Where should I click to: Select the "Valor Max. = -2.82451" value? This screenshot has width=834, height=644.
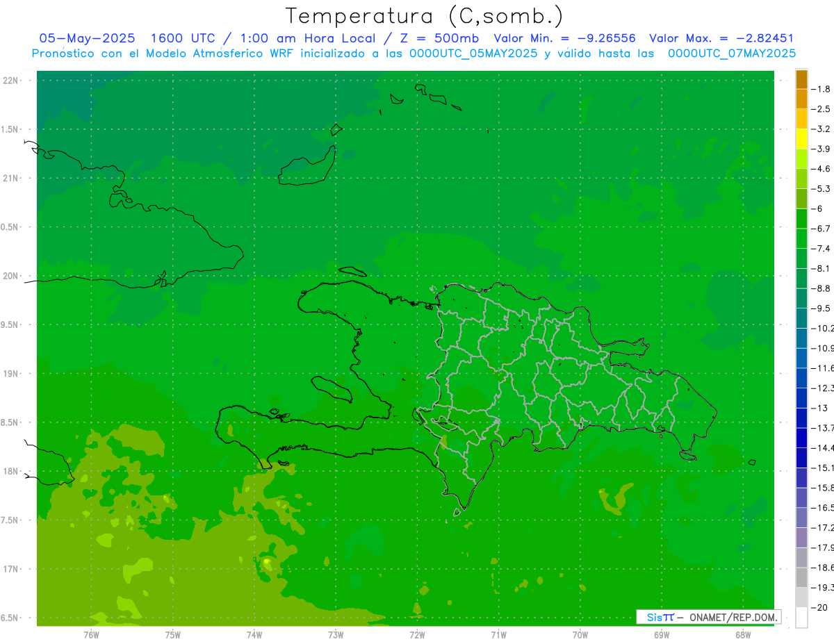tap(721, 38)
